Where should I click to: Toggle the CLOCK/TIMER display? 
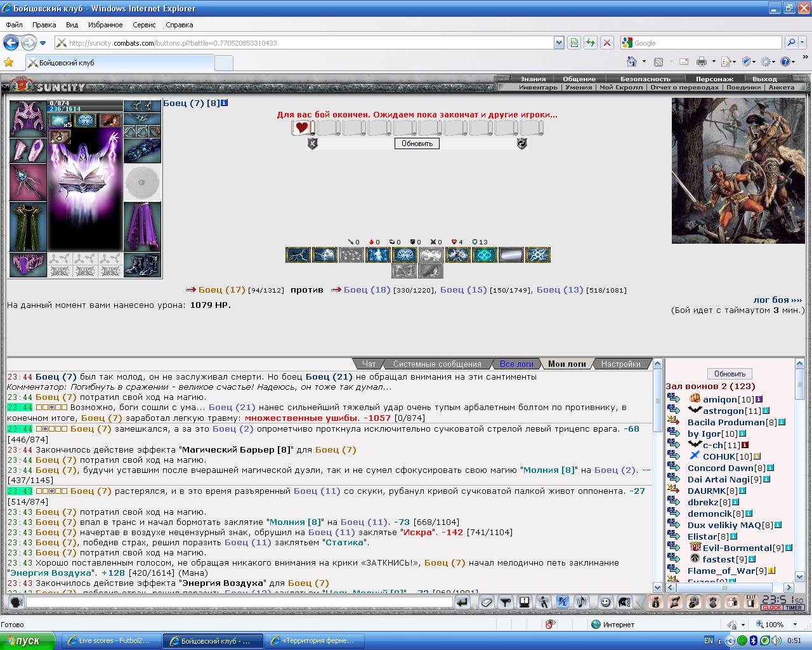coord(783,607)
